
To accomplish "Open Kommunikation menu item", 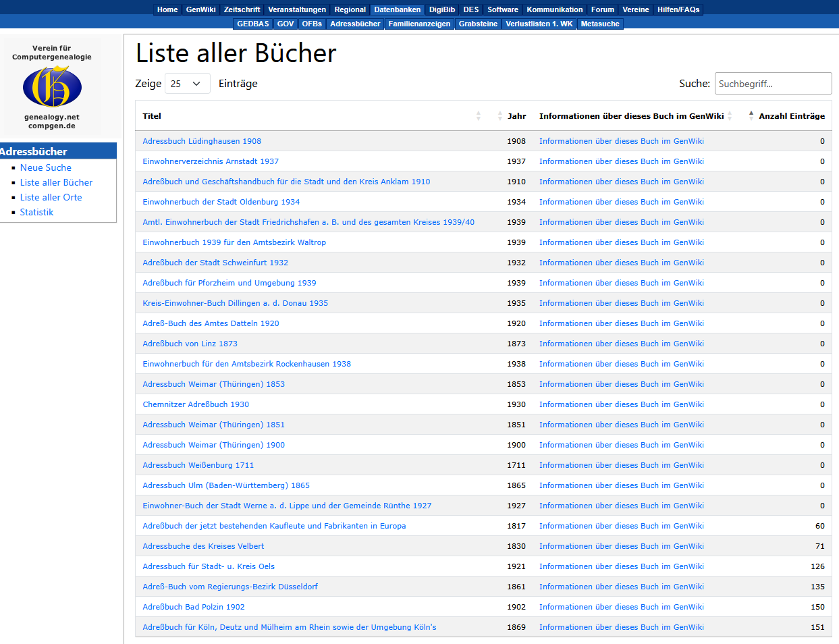I will (555, 9).
